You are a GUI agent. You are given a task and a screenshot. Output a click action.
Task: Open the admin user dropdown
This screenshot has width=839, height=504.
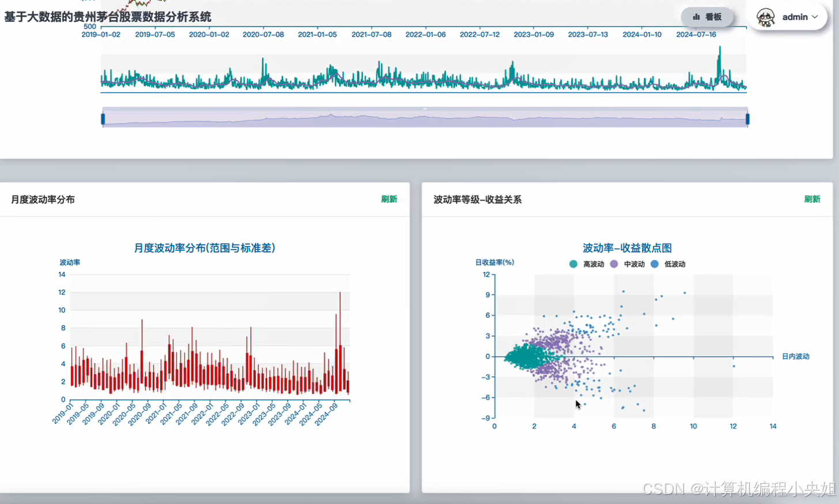point(788,17)
